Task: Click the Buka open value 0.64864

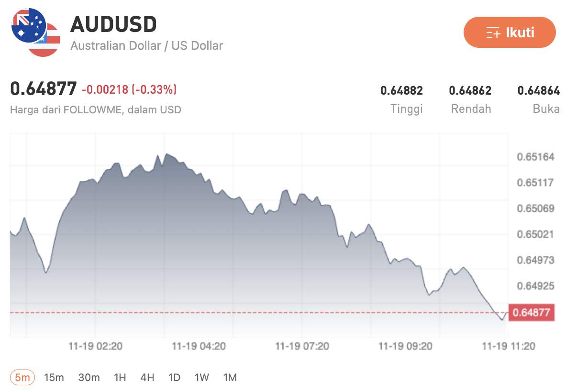Action: (539, 90)
